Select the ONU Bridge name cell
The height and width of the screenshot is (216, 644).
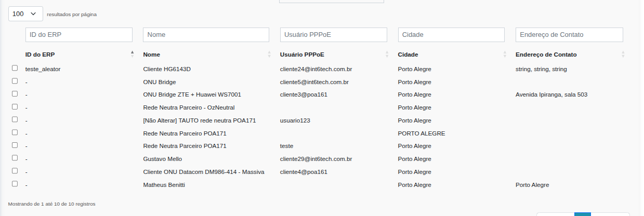(x=160, y=82)
